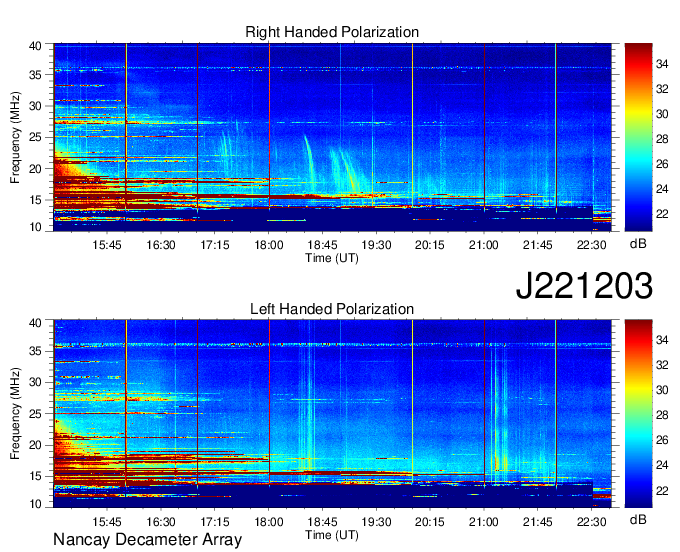680x552 pixels.
Task: Click 20 MHz tick on right-handed frequency axis
Action: pos(35,169)
